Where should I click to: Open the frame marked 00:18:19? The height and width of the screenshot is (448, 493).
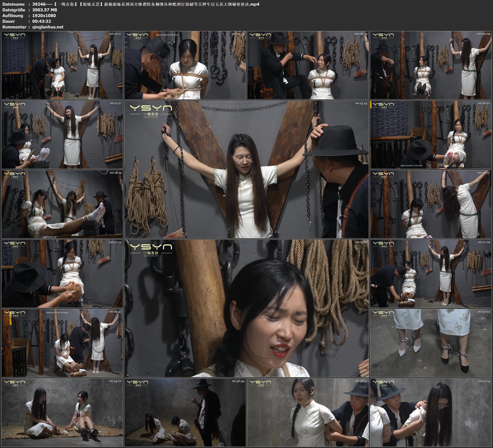pos(62,204)
